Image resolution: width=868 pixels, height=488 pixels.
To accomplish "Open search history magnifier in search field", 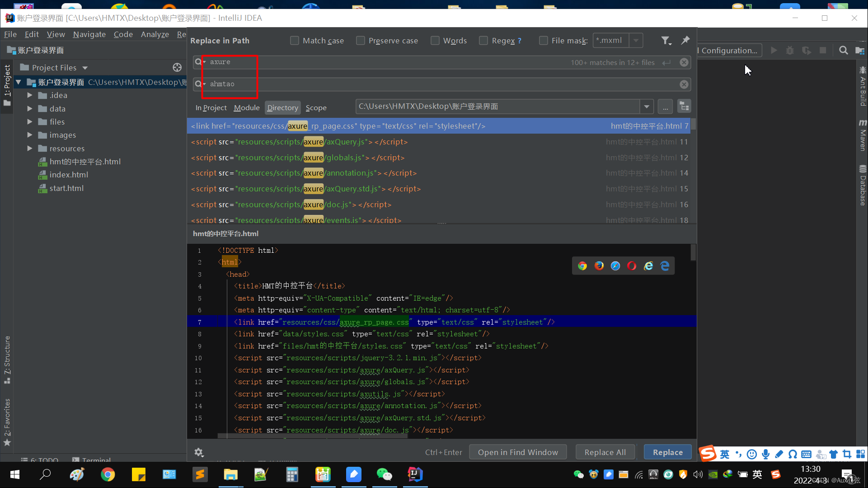I will click(199, 62).
